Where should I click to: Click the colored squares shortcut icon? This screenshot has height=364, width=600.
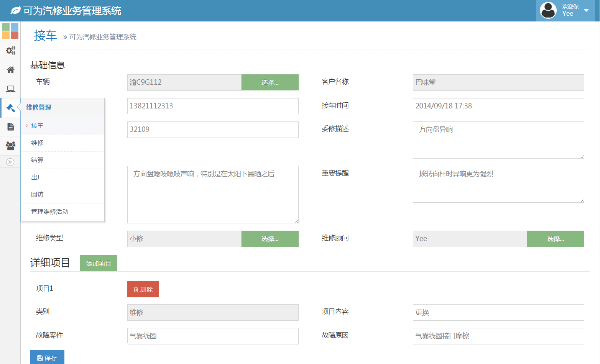click(x=10, y=31)
